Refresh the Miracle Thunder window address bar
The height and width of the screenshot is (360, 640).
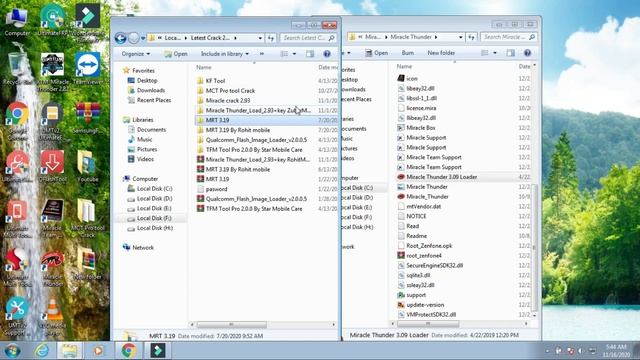pos(471,37)
